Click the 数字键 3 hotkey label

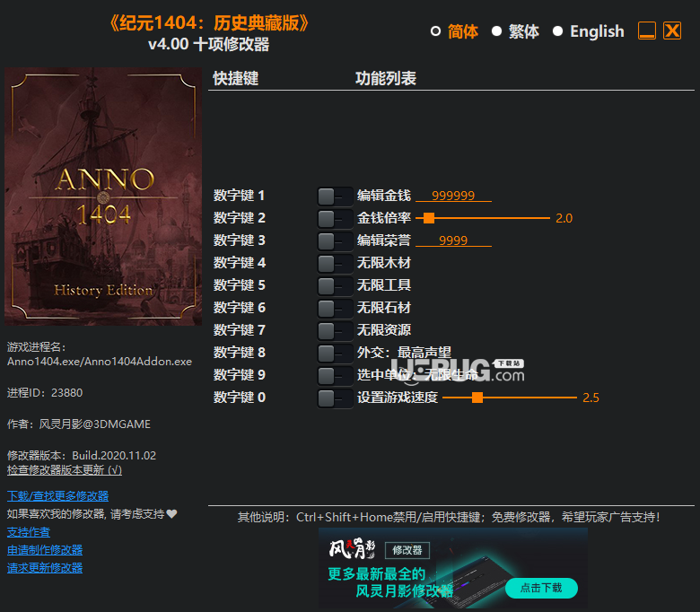pyautogui.click(x=239, y=240)
